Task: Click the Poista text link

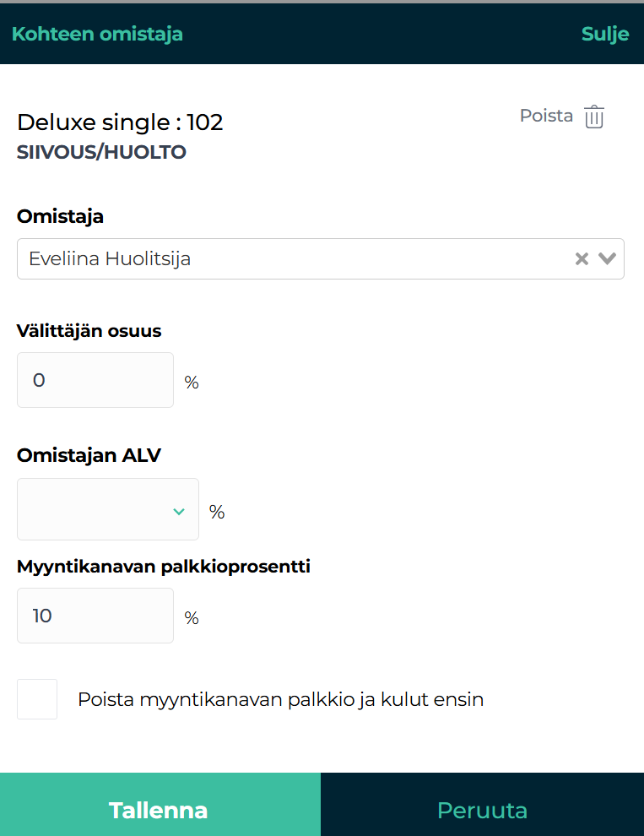Action: tap(546, 116)
